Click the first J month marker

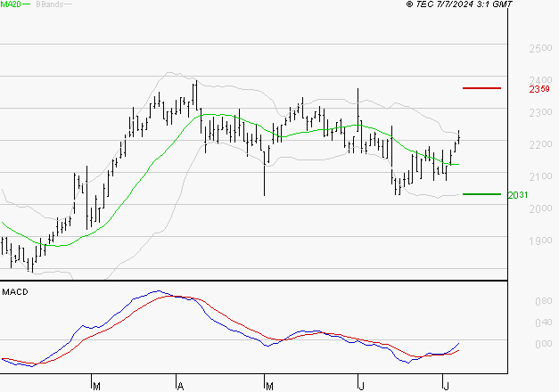click(x=361, y=387)
